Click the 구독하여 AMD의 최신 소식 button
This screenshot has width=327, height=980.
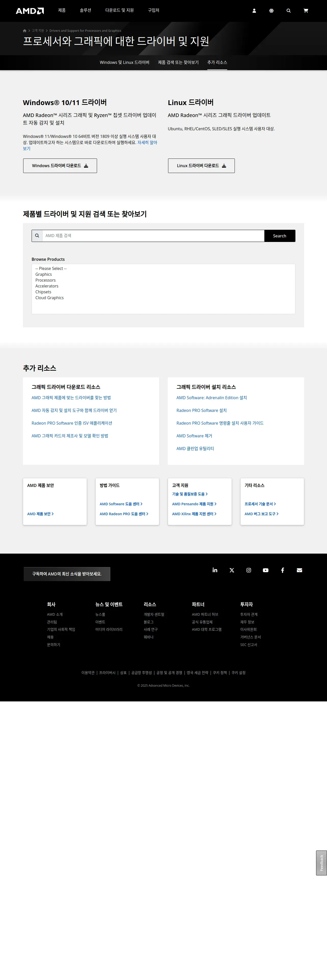(67, 574)
